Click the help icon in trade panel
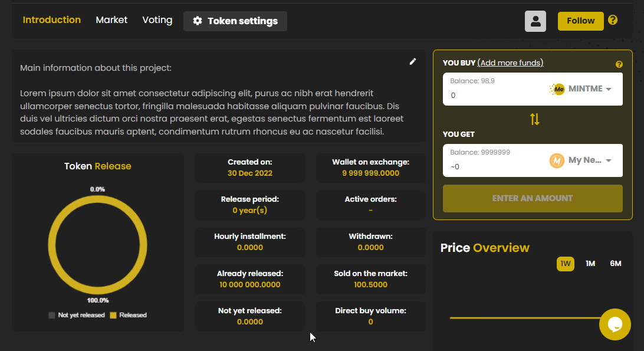Viewport: 644px width, 351px height. (619, 64)
